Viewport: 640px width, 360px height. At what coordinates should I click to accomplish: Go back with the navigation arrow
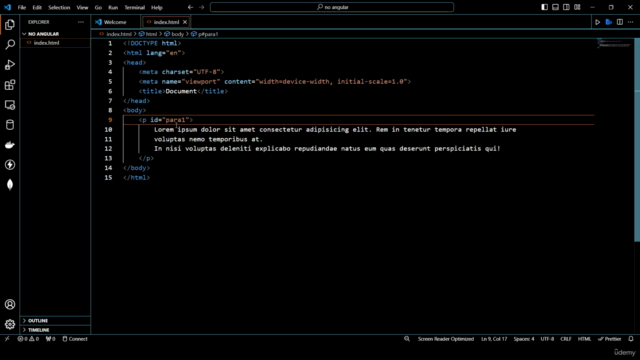tap(190, 7)
